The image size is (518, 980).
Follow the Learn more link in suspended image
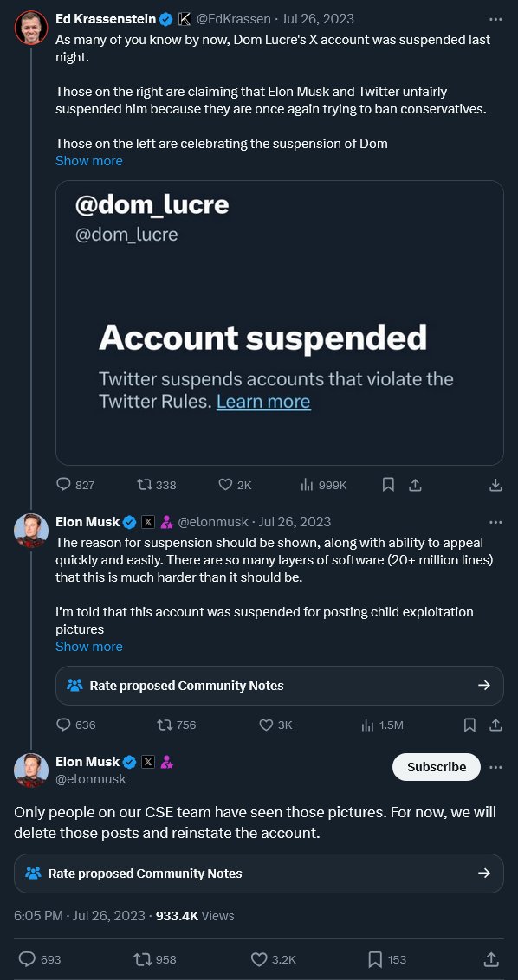[263, 401]
